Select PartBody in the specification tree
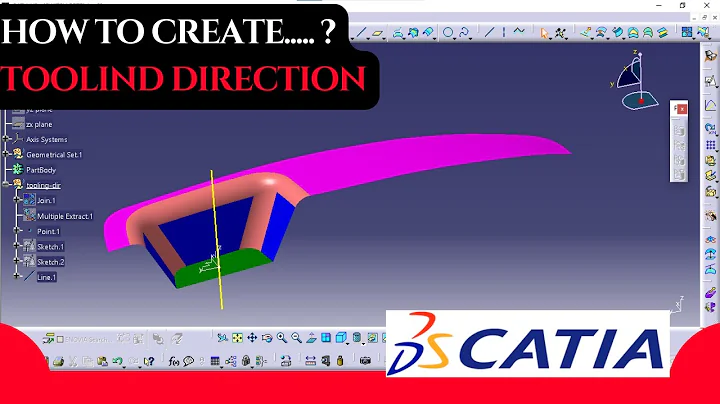Image resolution: width=720 pixels, height=404 pixels. click(41, 170)
